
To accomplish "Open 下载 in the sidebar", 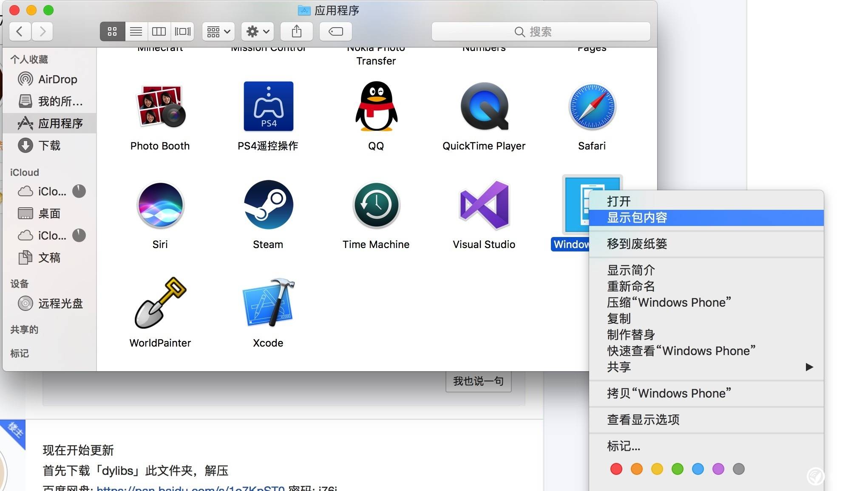I will pos(49,146).
